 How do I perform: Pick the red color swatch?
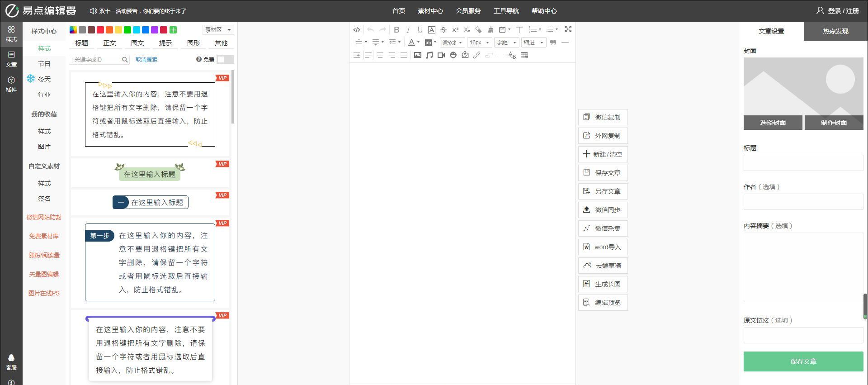tap(100, 30)
